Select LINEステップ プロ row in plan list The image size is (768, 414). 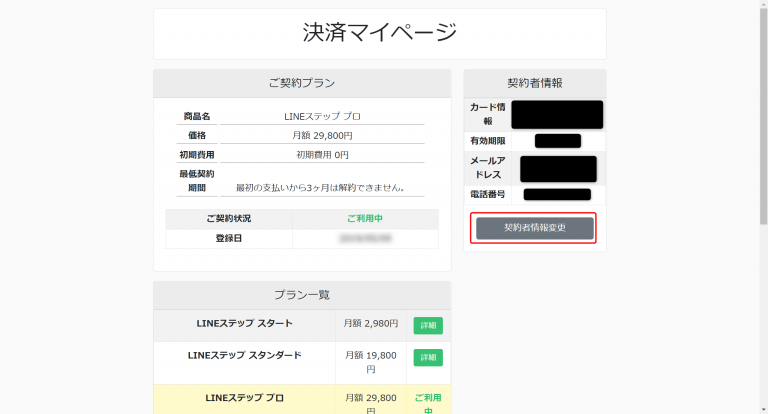click(x=302, y=399)
